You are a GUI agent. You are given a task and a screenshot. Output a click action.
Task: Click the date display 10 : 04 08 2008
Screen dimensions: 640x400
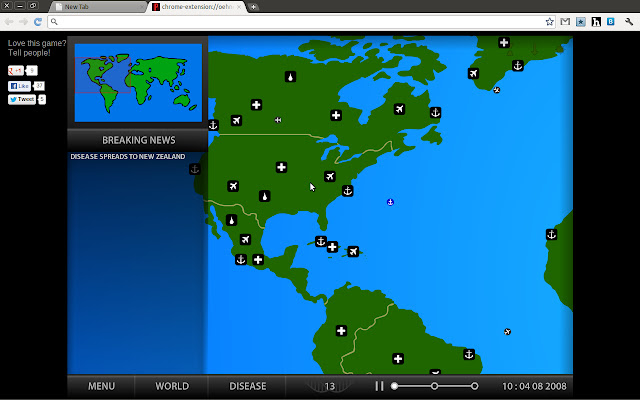click(534, 386)
